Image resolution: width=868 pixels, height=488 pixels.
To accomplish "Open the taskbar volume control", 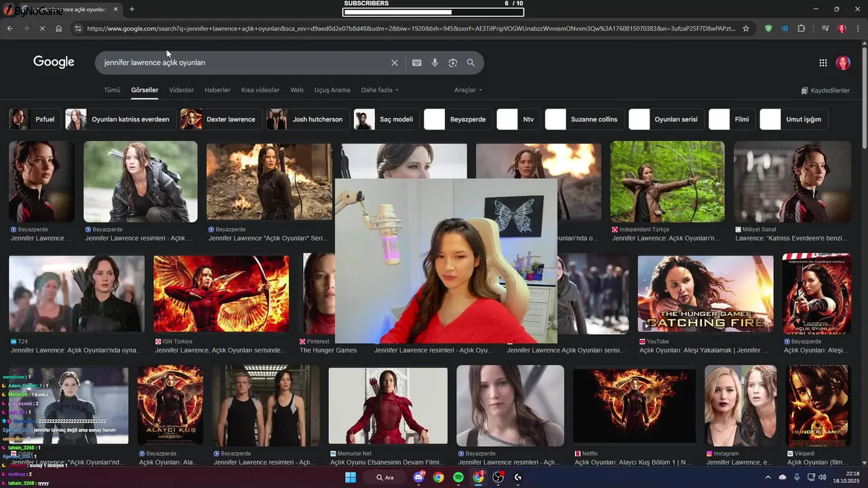I will pyautogui.click(x=823, y=477).
